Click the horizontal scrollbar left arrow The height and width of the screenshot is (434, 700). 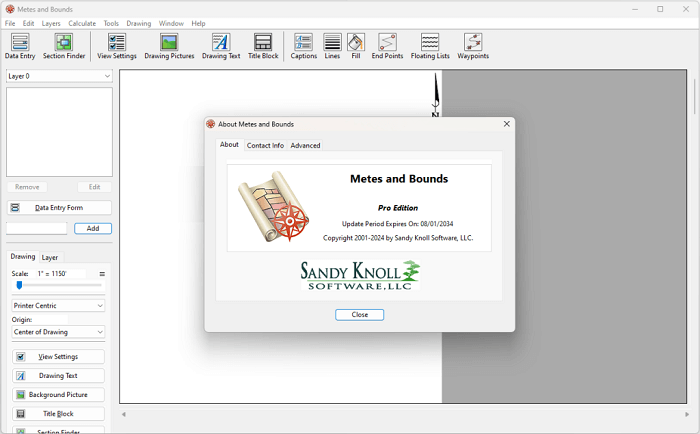124,414
